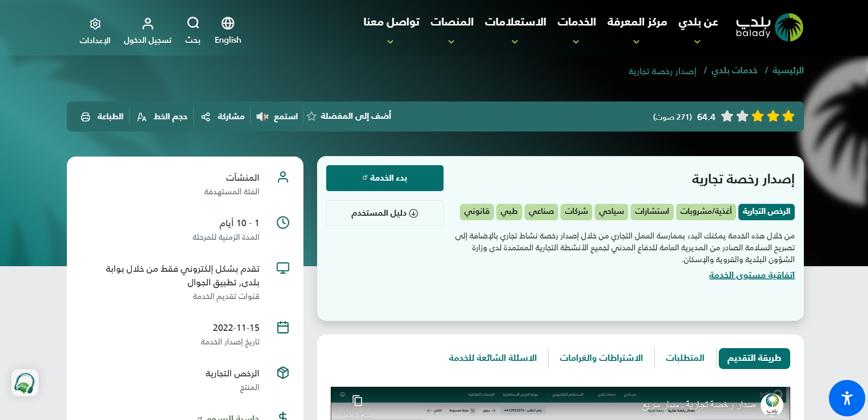This screenshot has height=420, width=868.
Task: Open the اتفاقية مستوى الخدمة link
Action: coord(752,275)
